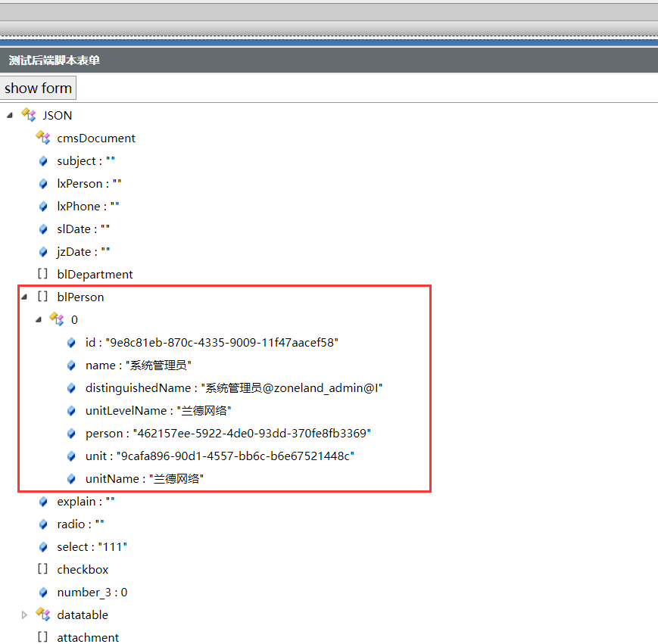This screenshot has height=644, width=658.
Task: Select the radio : "" row
Action: point(80,524)
